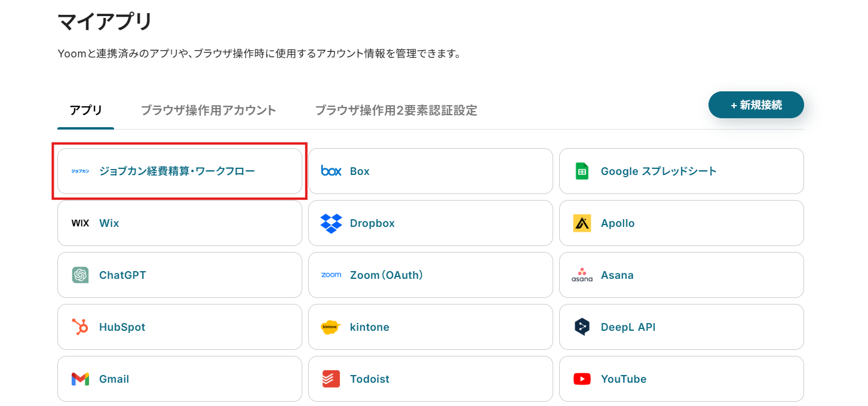Click the DeepL hexagon icon
This screenshot has height=406, width=868.
[x=582, y=327]
